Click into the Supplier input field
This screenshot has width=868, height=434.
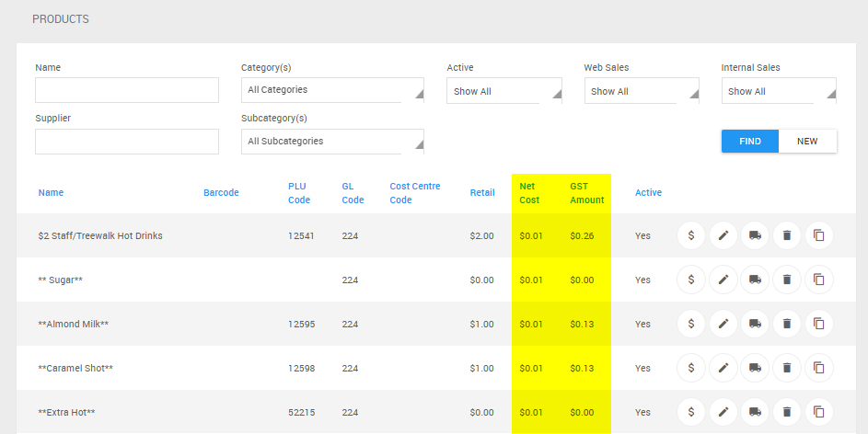coord(127,142)
